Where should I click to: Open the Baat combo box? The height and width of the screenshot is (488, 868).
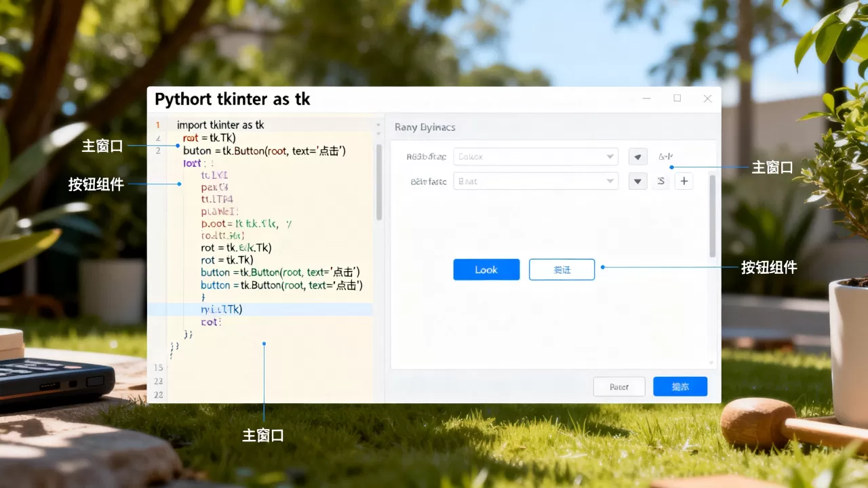[536, 181]
